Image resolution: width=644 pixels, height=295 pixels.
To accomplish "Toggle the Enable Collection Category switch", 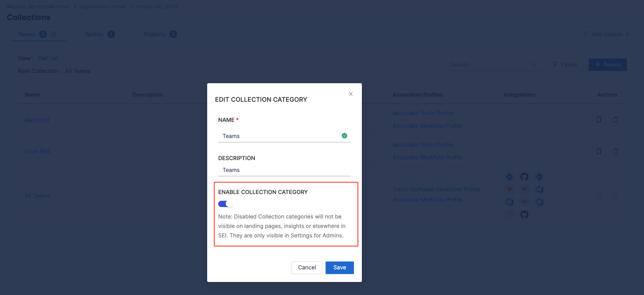I will coord(226,204).
